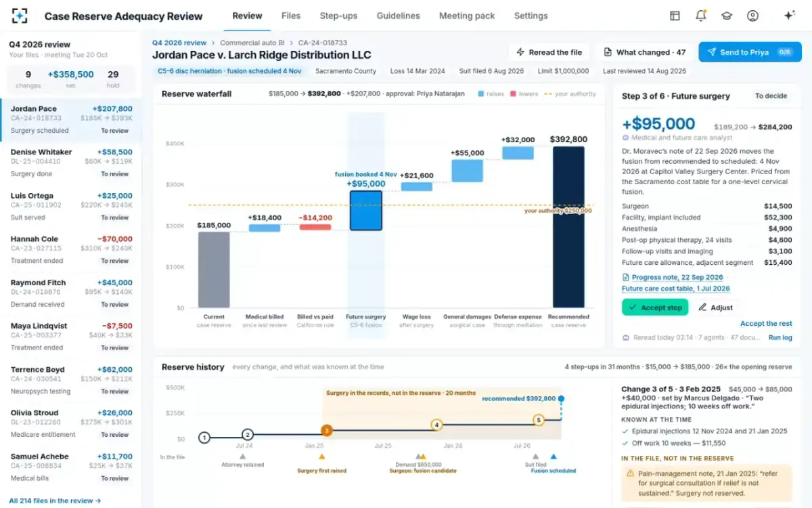
Task: Select the Denise Whitaker file
Action: (x=71, y=163)
